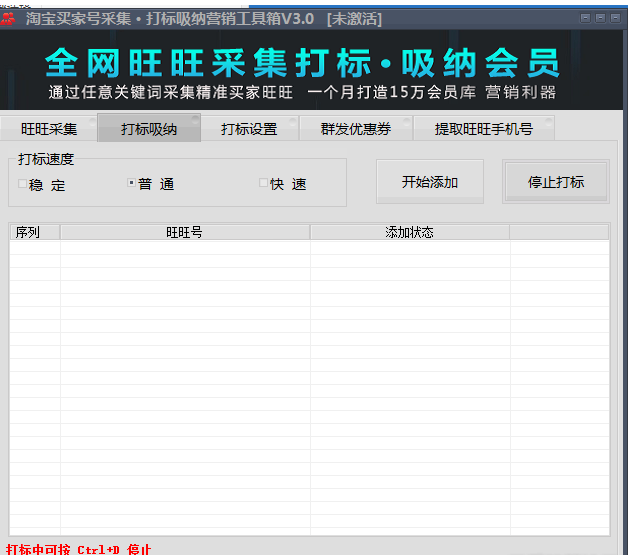Open the 打标设置 tab
The width and height of the screenshot is (630, 555).
tap(250, 129)
